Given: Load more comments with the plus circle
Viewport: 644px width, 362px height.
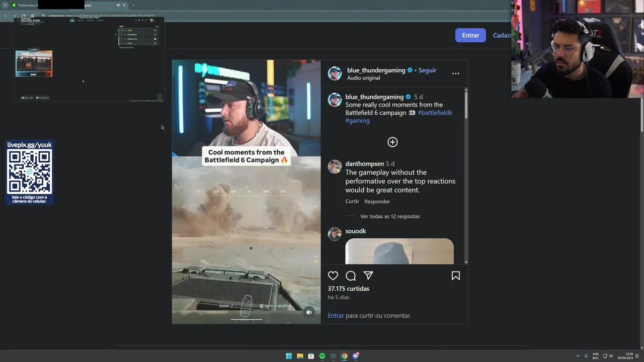Looking at the screenshot, I should point(392,142).
